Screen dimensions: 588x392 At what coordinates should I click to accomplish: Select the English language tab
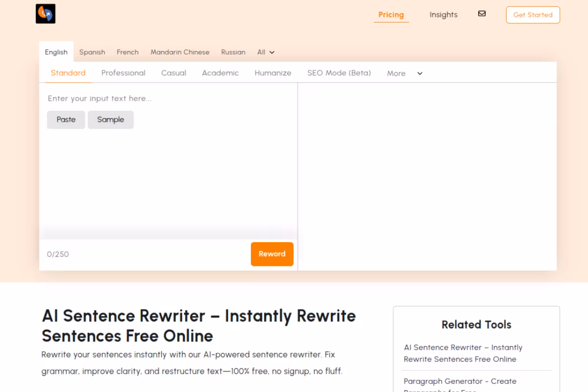56,52
